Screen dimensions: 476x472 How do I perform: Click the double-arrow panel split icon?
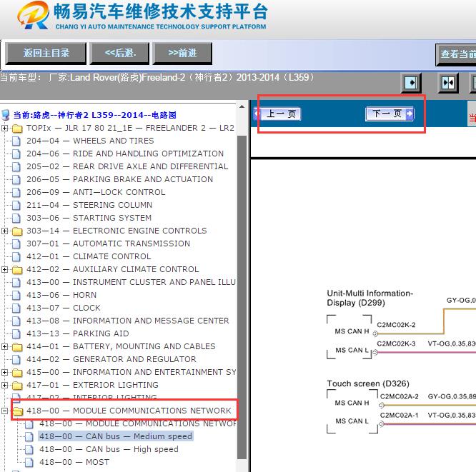coord(448,83)
